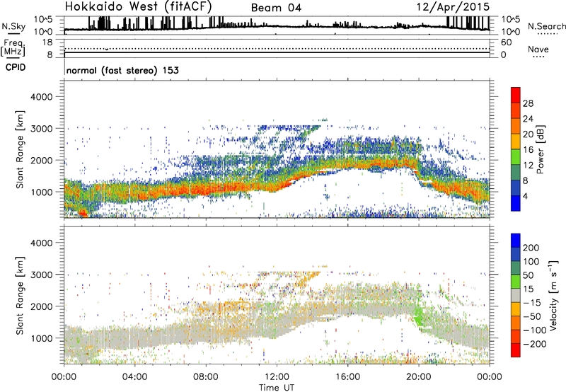This screenshot has height=392, width=566.
Task: Click 'normal (fast stereo) 153' text
Action: (122, 70)
